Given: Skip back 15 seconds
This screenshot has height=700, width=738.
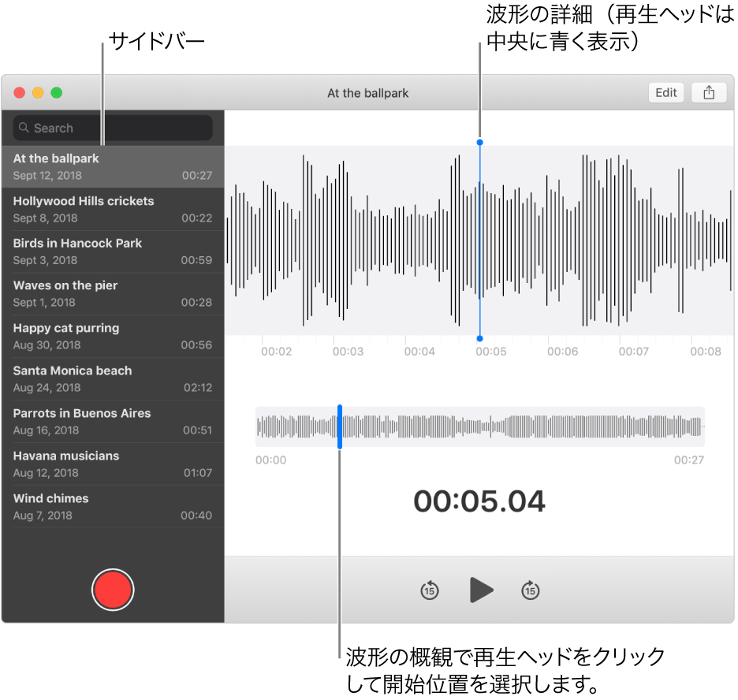Looking at the screenshot, I should pos(429,590).
